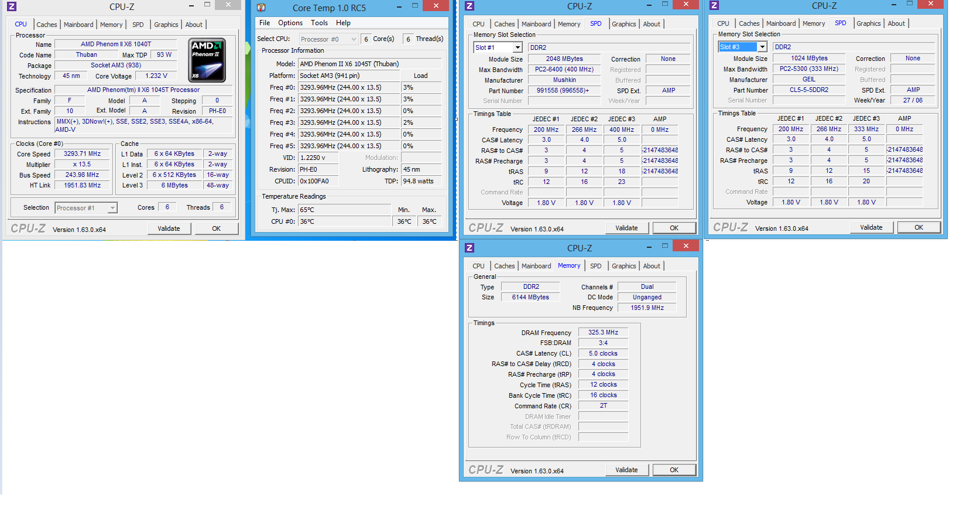Click the memory Size value 6144 MBytes

click(x=530, y=297)
